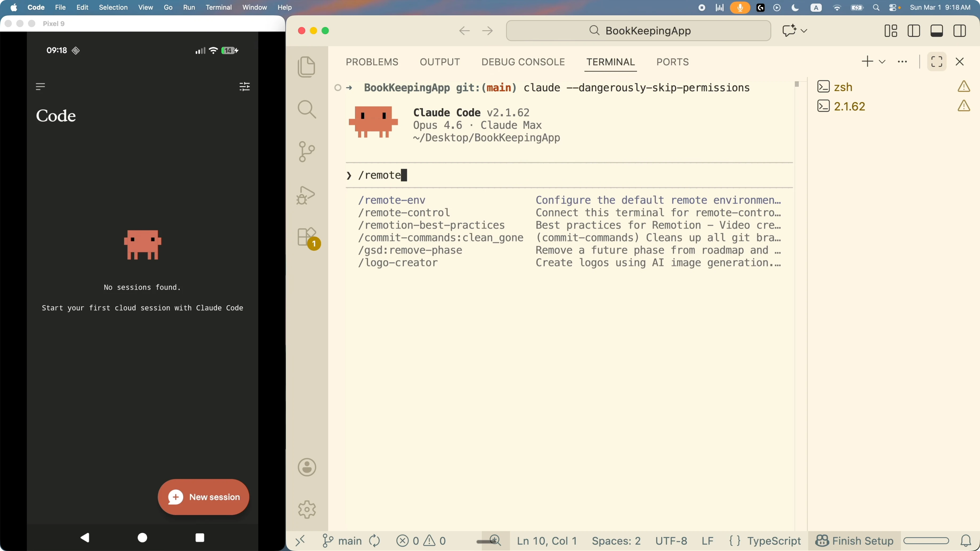Image resolution: width=980 pixels, height=551 pixels.
Task: Switch to the DEBUG CONSOLE tab
Action: (x=523, y=62)
